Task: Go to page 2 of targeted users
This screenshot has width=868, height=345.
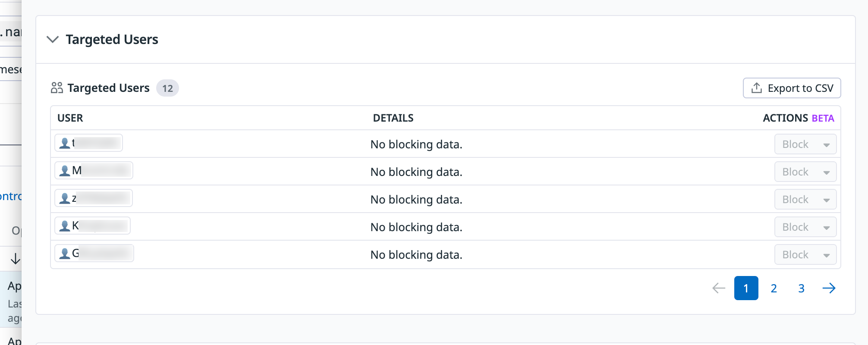Action: (774, 288)
